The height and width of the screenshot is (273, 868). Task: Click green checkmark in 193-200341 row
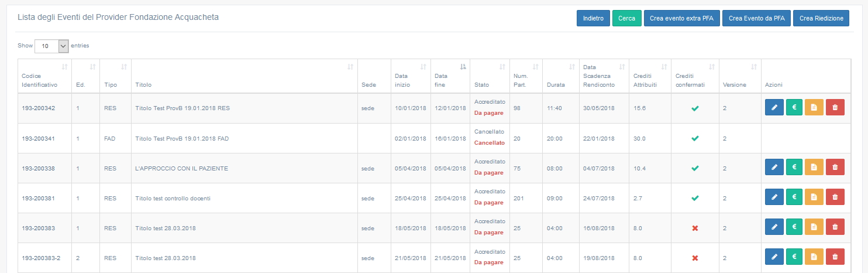(x=695, y=138)
